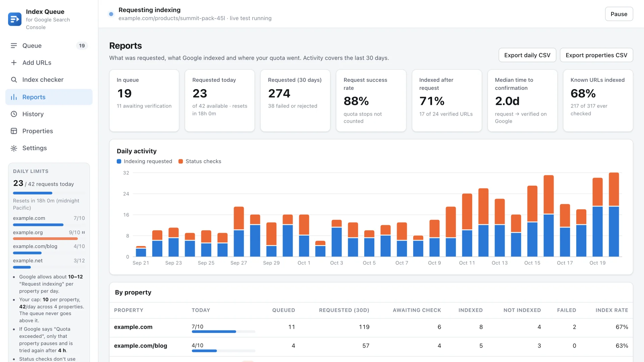Click the Queue list icon in sidebar

(x=14, y=46)
